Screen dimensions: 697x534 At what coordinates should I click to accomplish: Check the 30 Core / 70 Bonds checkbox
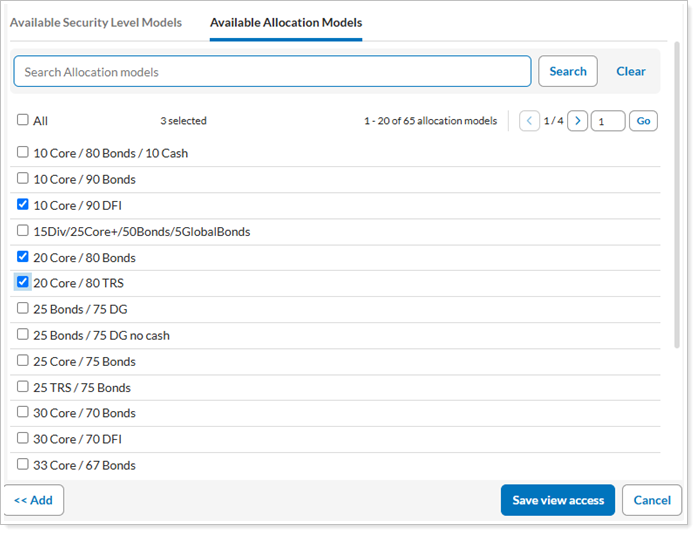(23, 412)
